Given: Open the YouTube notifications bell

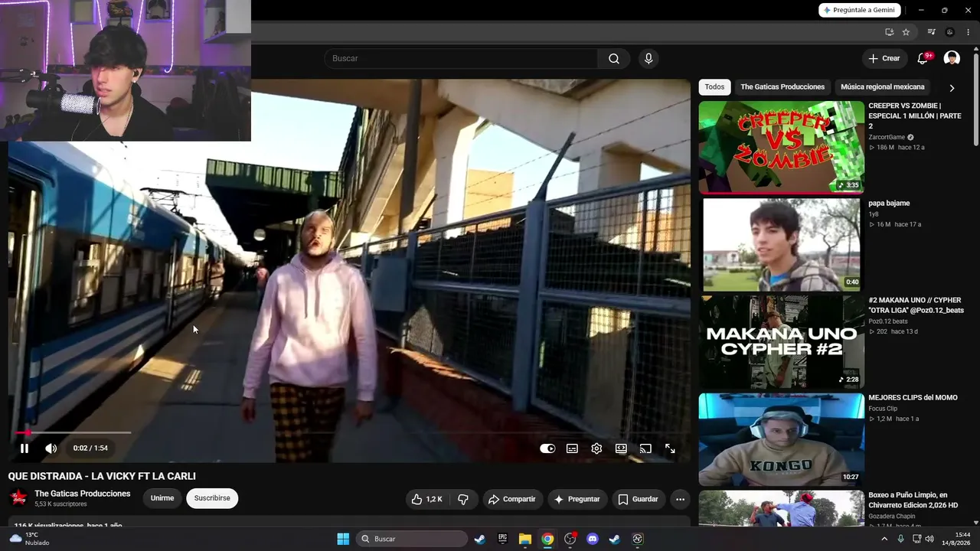Looking at the screenshot, I should [x=923, y=59].
